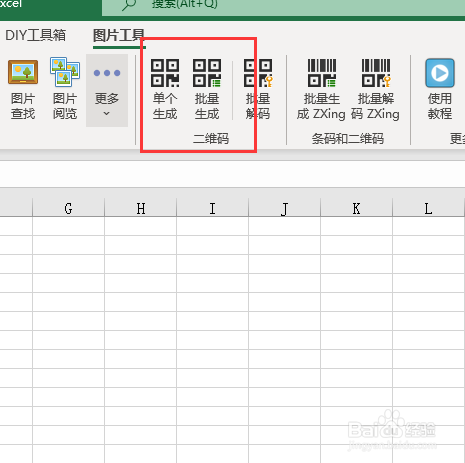The image size is (465, 463).
Task: Click the search magnifier icon
Action: pyautogui.click(x=129, y=5)
